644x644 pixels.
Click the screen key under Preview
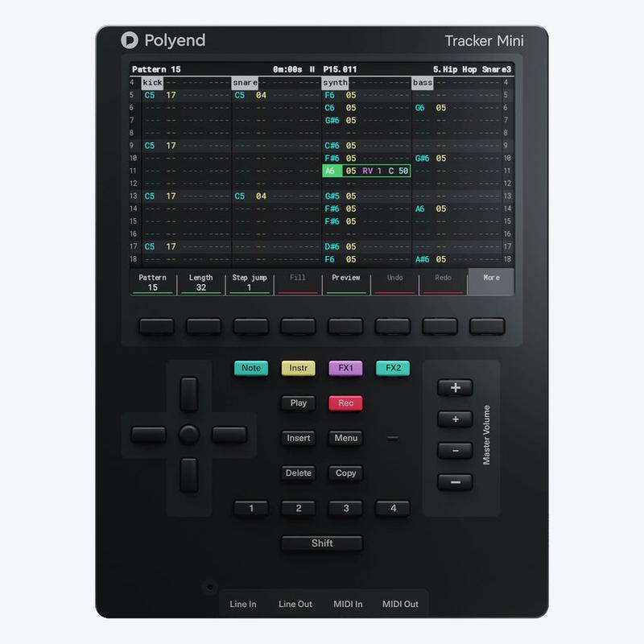pyautogui.click(x=345, y=327)
